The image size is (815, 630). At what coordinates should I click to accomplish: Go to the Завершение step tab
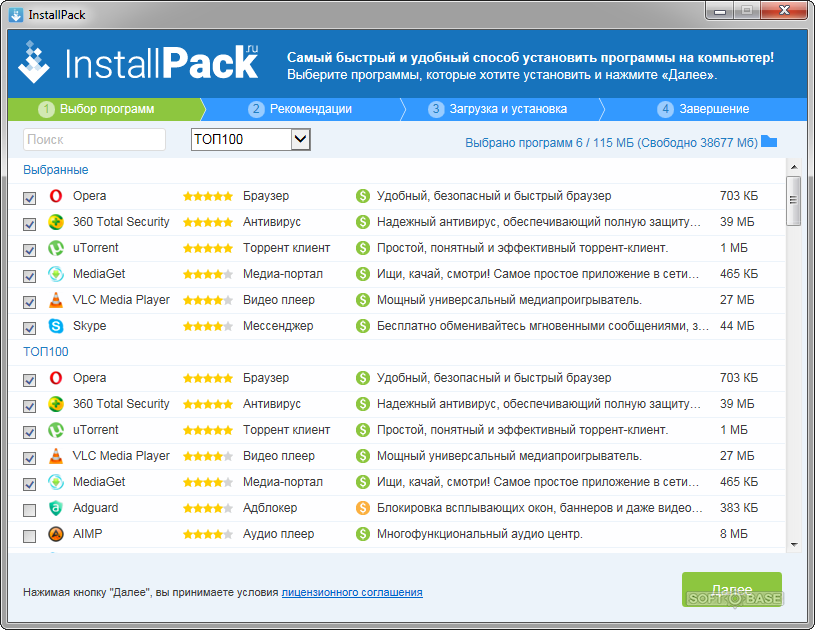[703, 109]
